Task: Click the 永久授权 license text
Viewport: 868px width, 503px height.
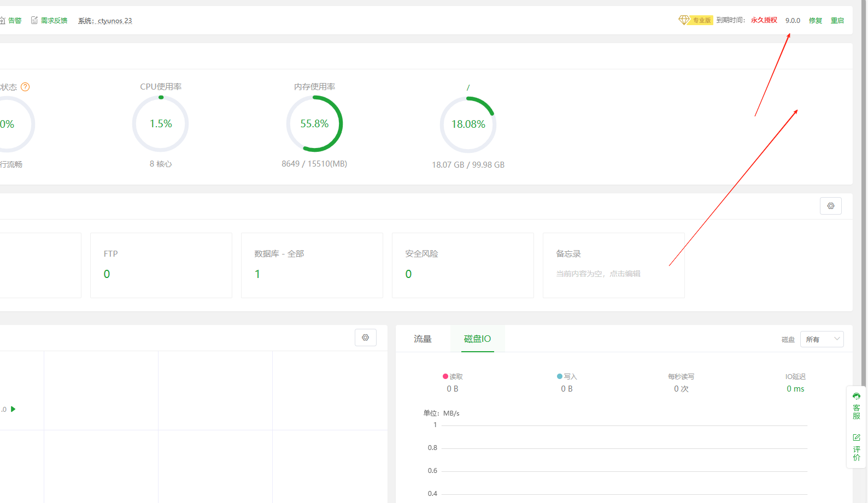Action: click(x=764, y=20)
